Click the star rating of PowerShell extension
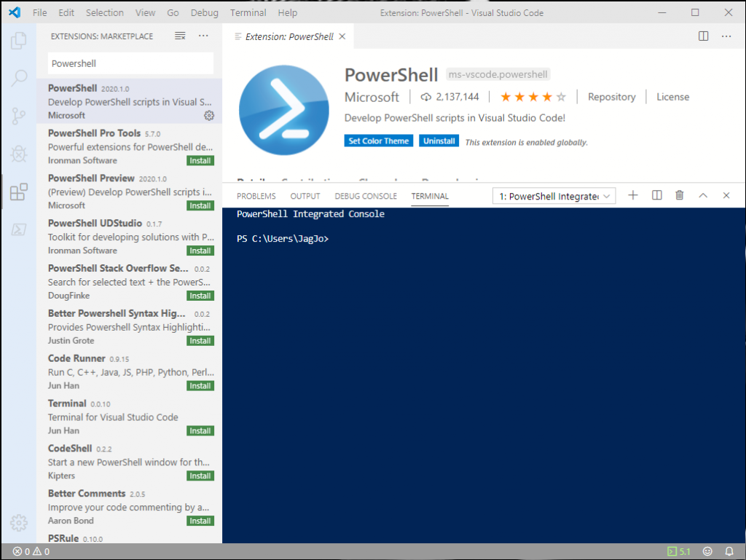Screen dimensions: 746x560 (x=533, y=97)
